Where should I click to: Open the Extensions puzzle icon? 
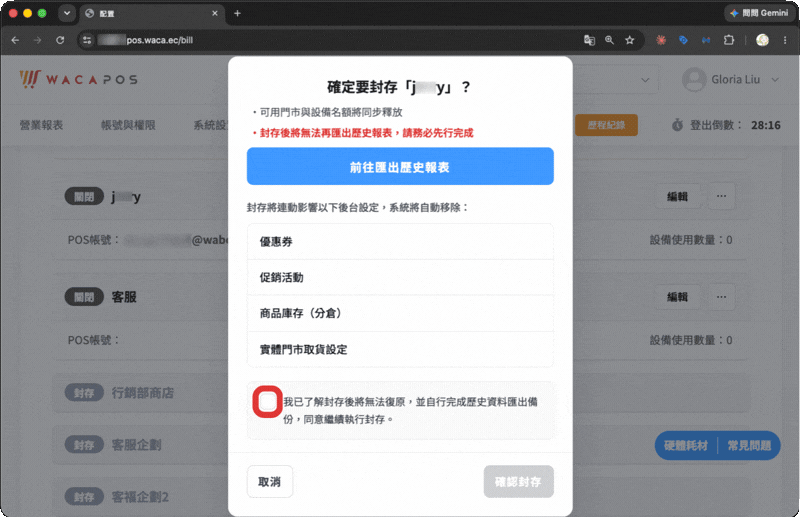pos(729,40)
